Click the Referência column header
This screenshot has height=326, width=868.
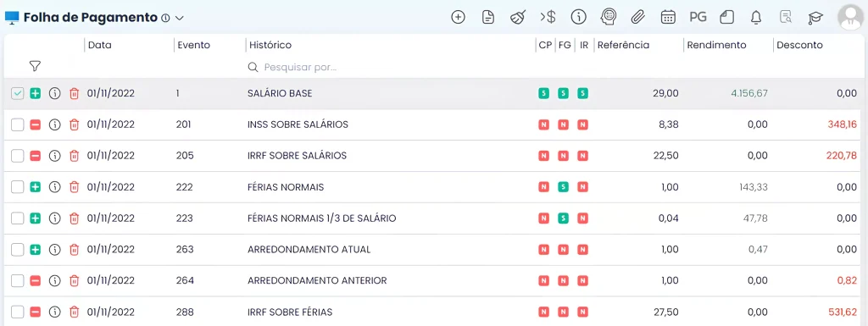(x=623, y=46)
